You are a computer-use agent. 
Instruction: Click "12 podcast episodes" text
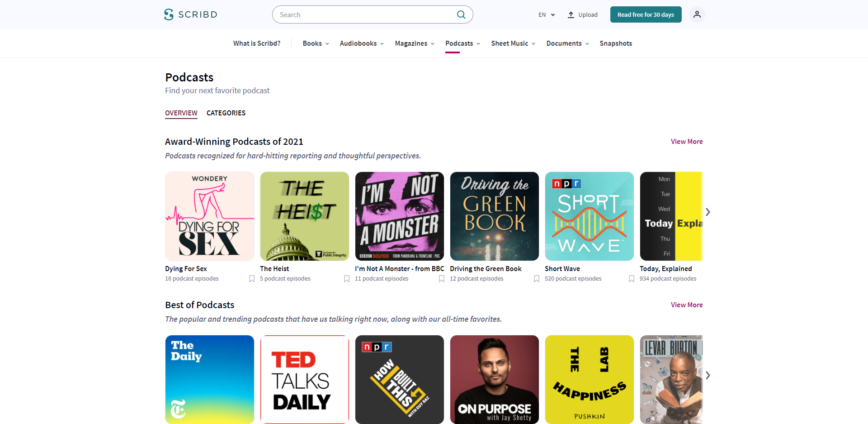[x=476, y=279]
